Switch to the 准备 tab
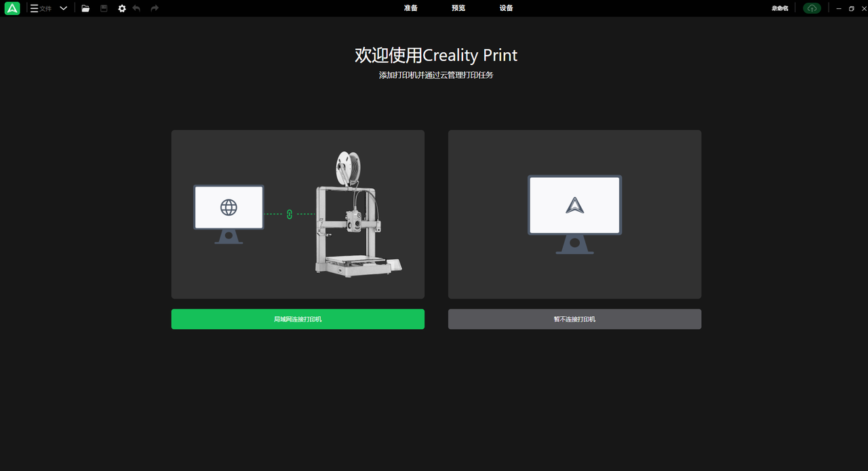 click(411, 8)
